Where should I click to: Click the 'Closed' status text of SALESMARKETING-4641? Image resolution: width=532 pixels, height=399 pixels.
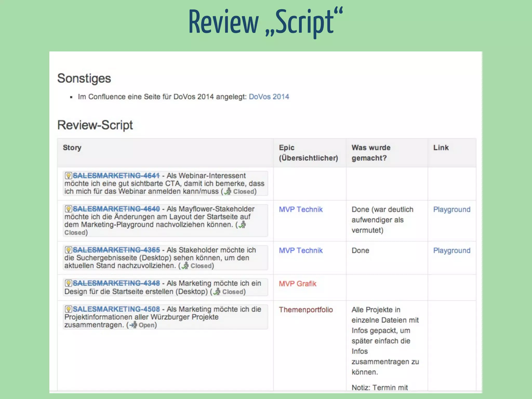[244, 191]
